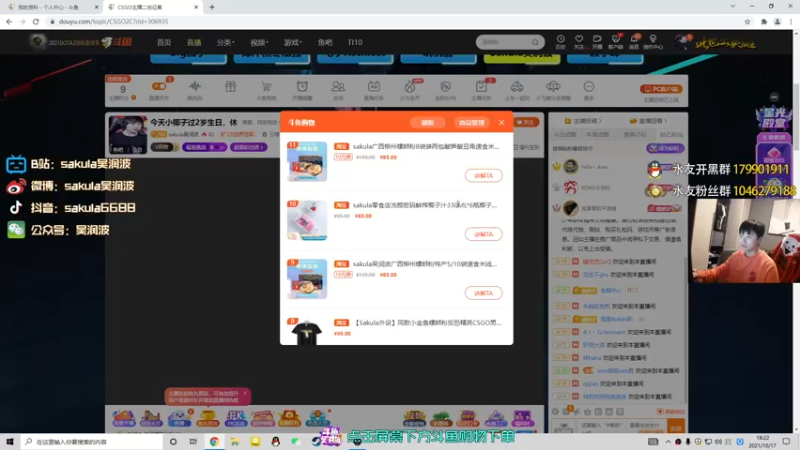Switch to the 本周贡献 ranking tab

pos(597,135)
